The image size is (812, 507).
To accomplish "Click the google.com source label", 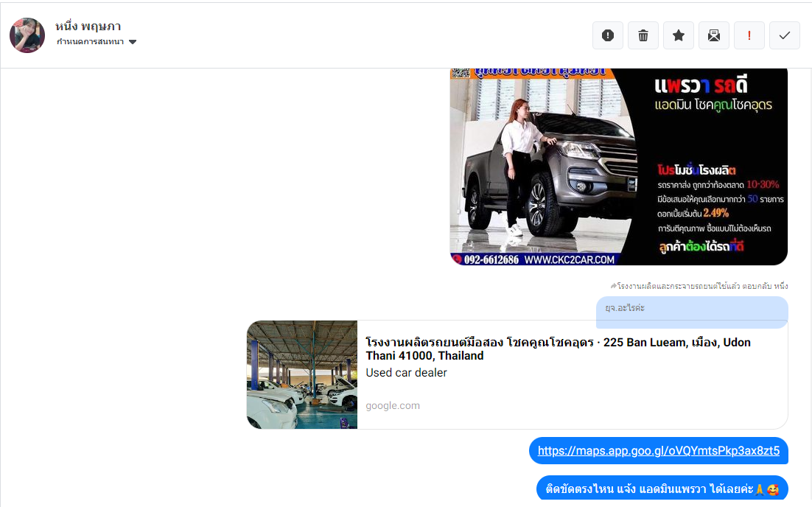I will (393, 405).
